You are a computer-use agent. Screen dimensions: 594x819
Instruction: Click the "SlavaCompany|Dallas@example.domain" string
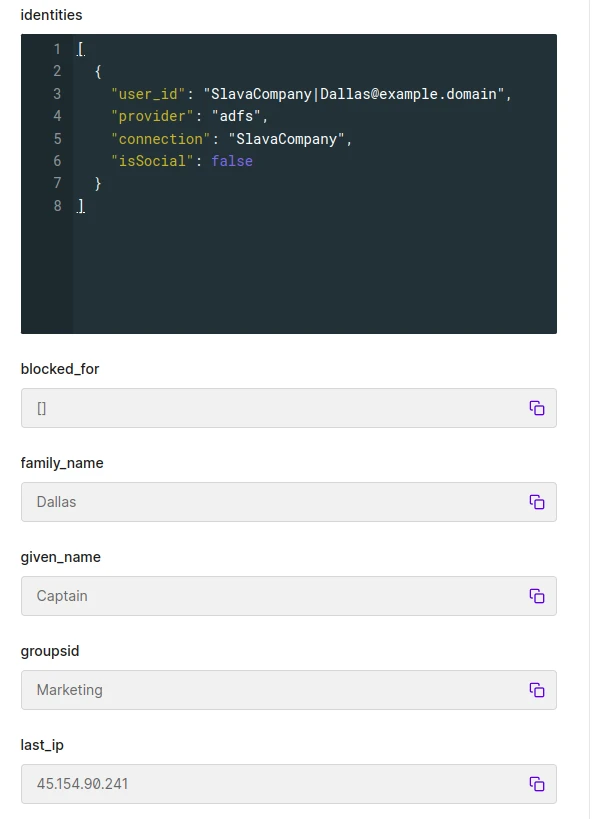(354, 94)
